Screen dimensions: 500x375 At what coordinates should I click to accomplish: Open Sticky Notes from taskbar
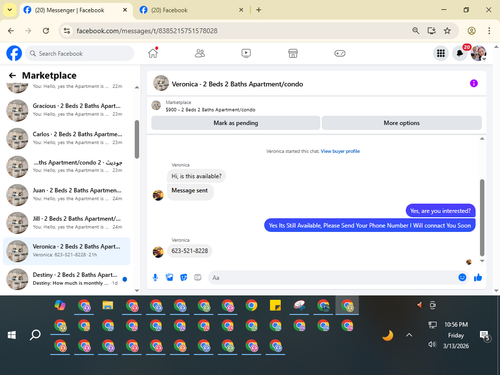(275, 305)
